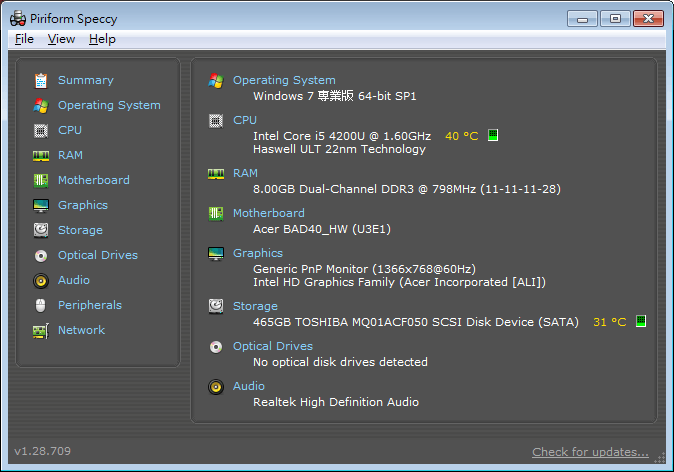Click the Storage disk icon in sidebar
This screenshot has height=472, width=674.
coord(41,230)
